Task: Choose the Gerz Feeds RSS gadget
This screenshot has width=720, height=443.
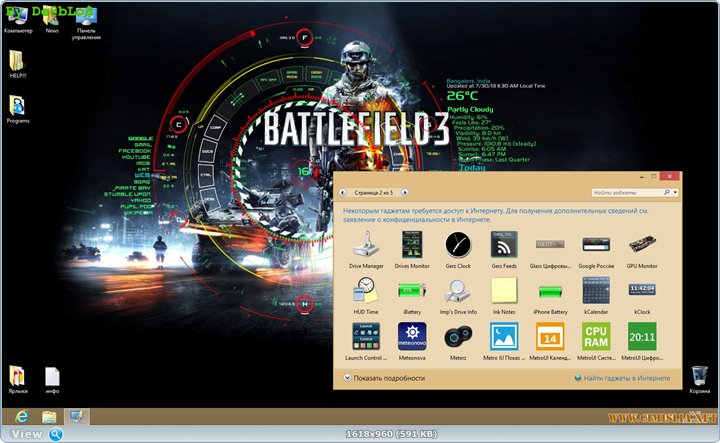Action: (503, 245)
